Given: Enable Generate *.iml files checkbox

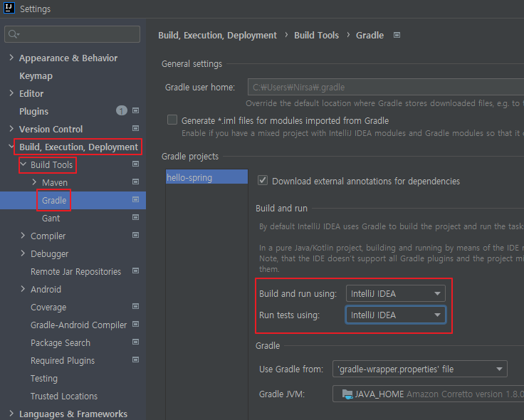Looking at the screenshot, I should coord(172,120).
